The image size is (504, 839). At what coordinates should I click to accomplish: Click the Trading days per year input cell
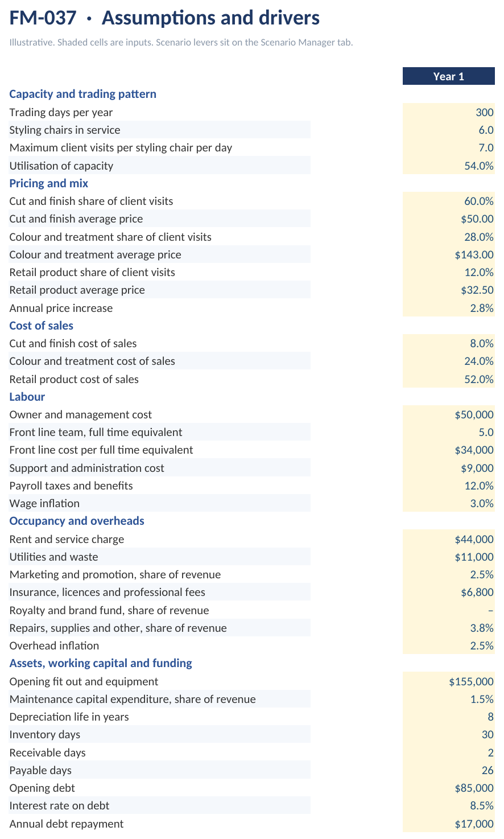pos(449,112)
